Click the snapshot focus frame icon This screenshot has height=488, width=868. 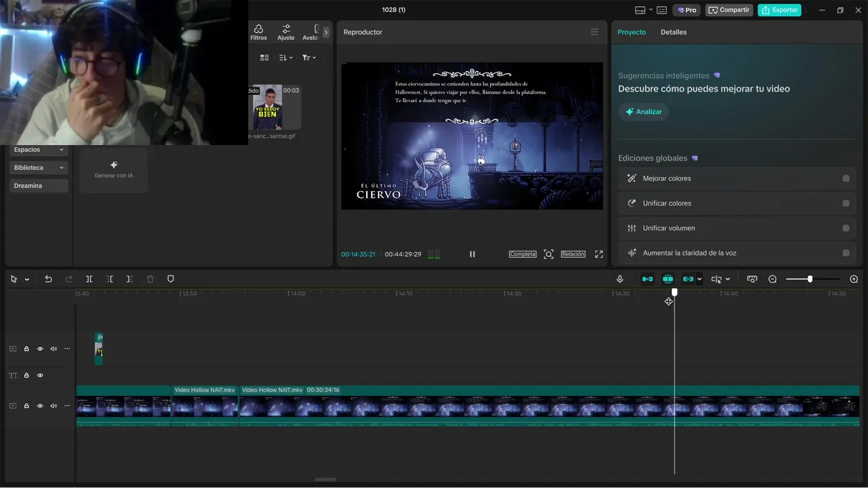pyautogui.click(x=549, y=254)
